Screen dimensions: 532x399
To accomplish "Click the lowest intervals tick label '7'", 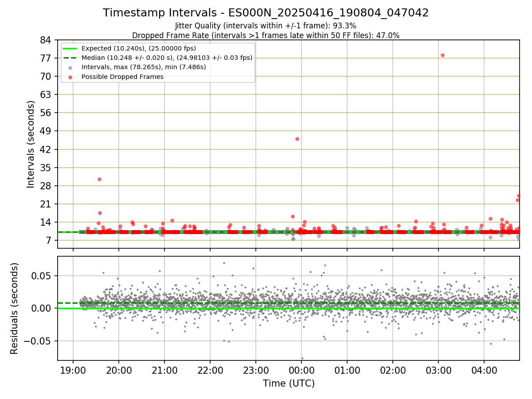I will coord(49,240).
